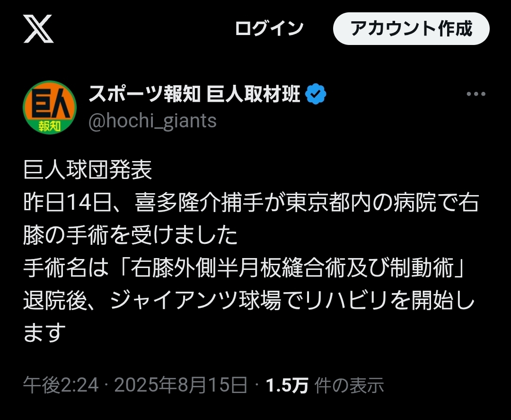Open the スポーツ報知 巨人取材班 account name

click(x=194, y=94)
